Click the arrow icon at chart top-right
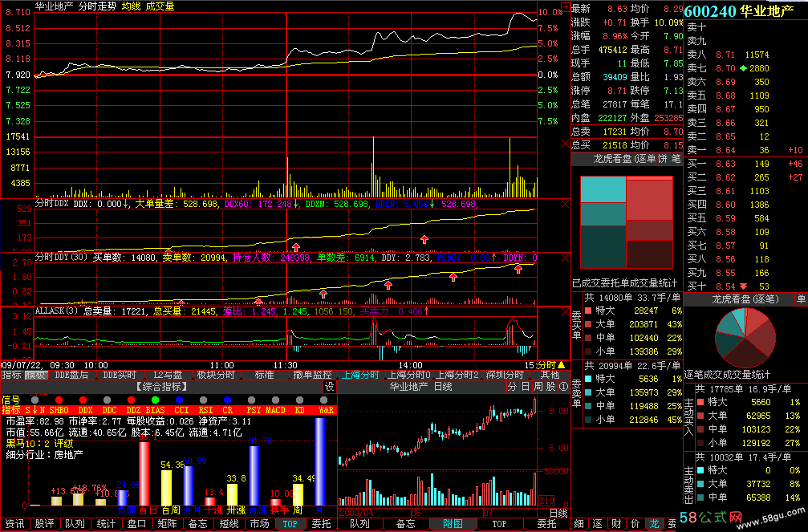The image size is (808, 532). [x=566, y=7]
